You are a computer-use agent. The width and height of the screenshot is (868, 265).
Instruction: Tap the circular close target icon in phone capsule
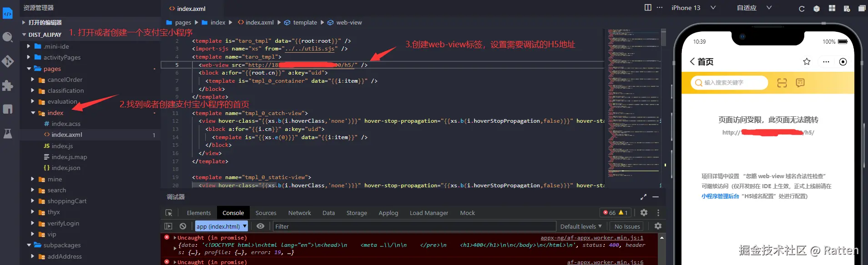point(843,62)
